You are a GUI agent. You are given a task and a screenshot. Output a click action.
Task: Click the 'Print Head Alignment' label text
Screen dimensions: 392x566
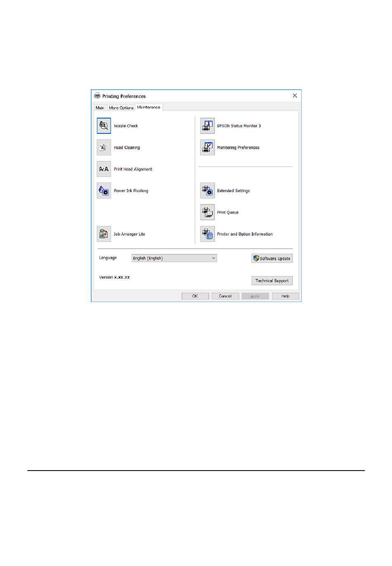point(133,169)
